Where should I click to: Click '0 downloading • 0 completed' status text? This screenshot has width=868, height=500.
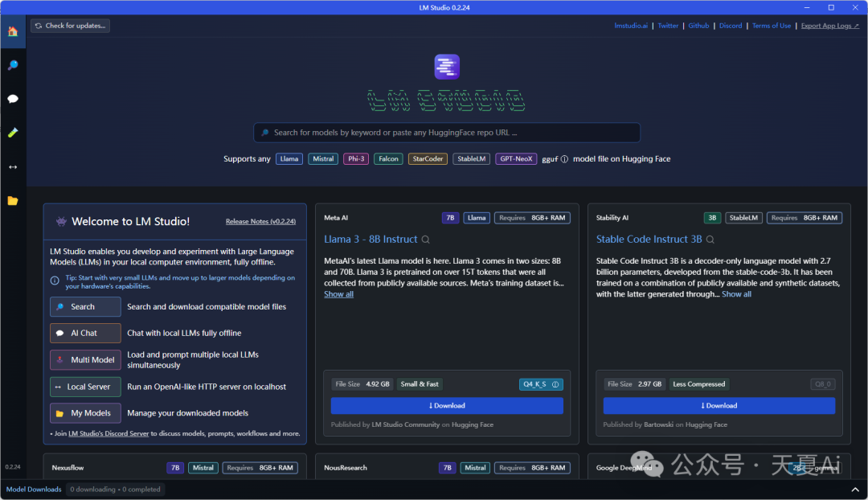(115, 490)
